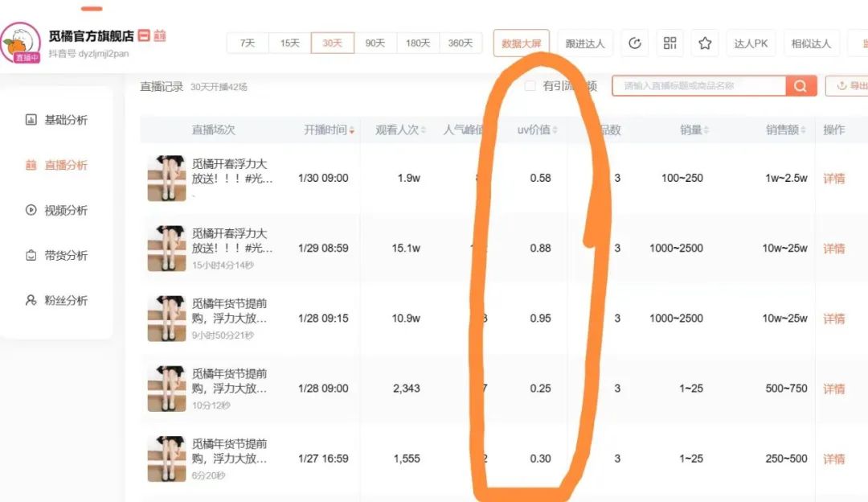Open 详情 for the 1/29 08:59 stream
The image size is (868, 502).
tap(833, 249)
